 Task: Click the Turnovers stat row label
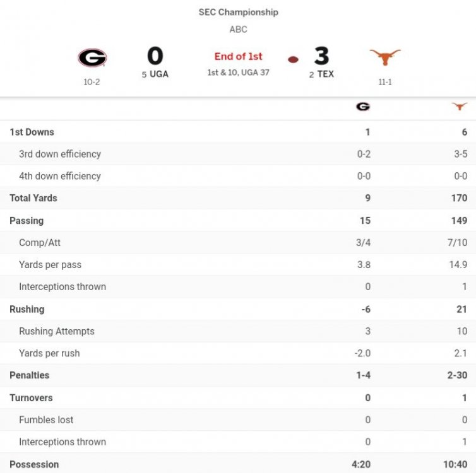click(31, 398)
